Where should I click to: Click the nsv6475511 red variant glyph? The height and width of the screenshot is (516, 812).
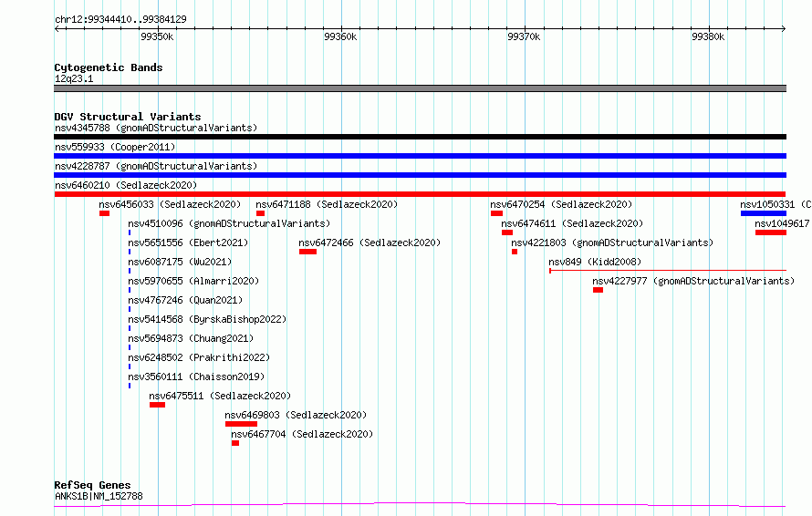pyautogui.click(x=158, y=405)
